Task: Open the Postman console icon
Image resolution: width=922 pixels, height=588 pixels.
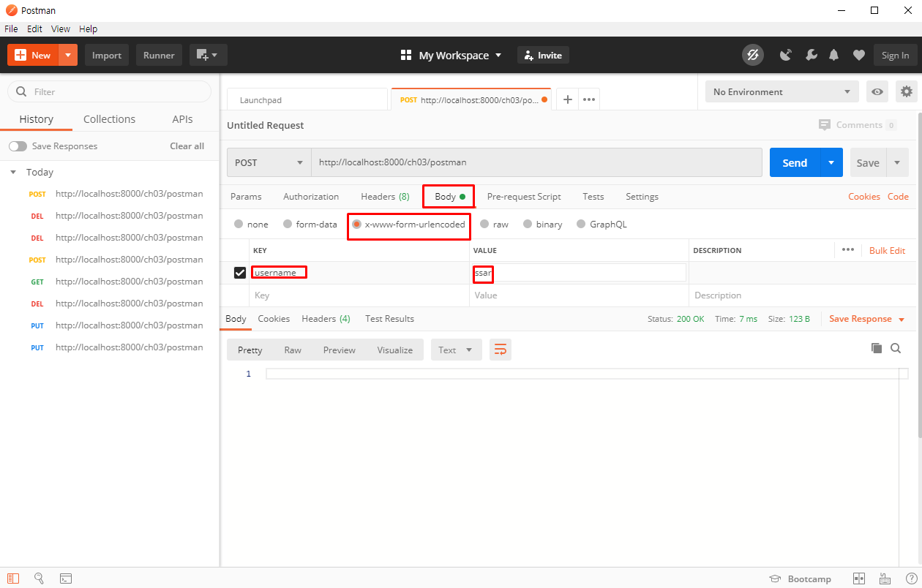Action: [66, 578]
